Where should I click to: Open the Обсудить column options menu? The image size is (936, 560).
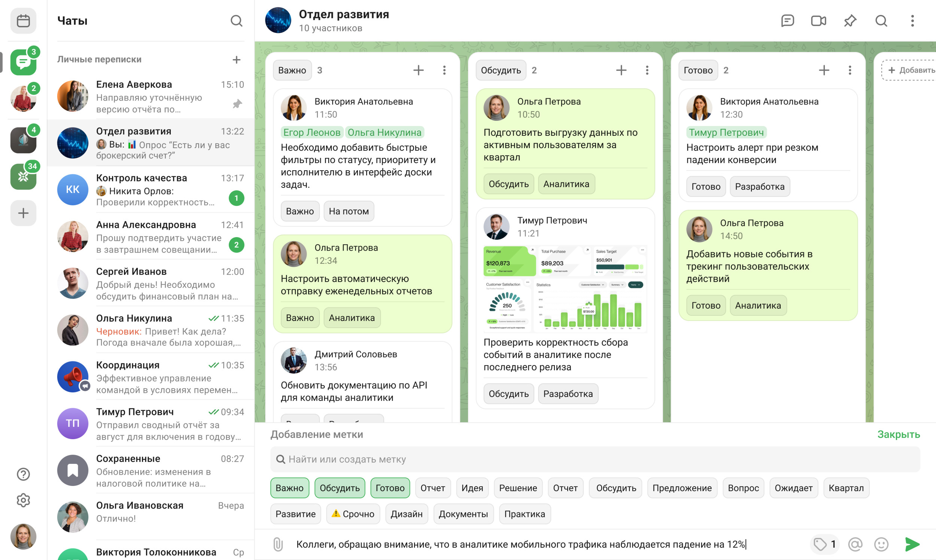(647, 70)
